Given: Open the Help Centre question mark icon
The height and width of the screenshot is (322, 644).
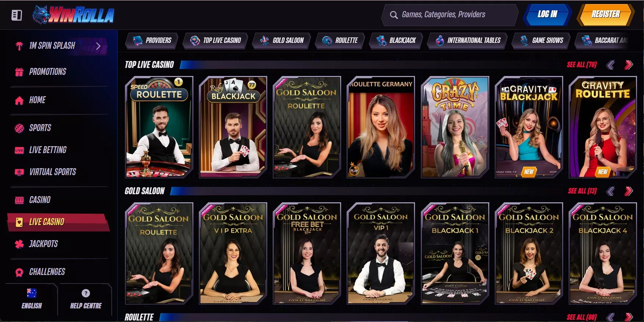Looking at the screenshot, I should click(x=86, y=293).
